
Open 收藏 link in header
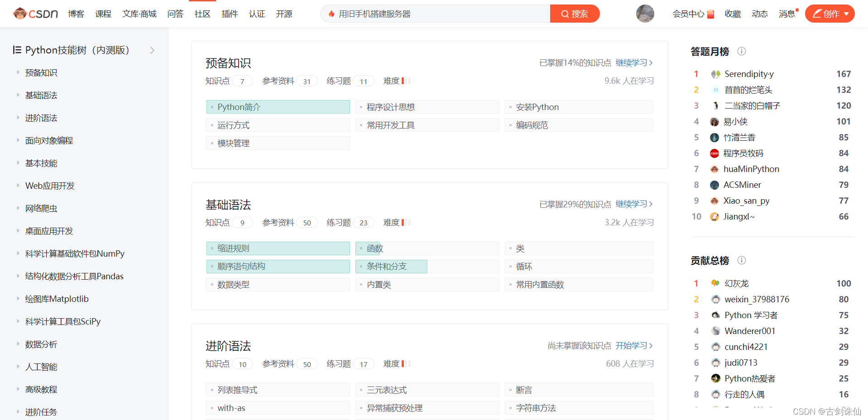[733, 14]
